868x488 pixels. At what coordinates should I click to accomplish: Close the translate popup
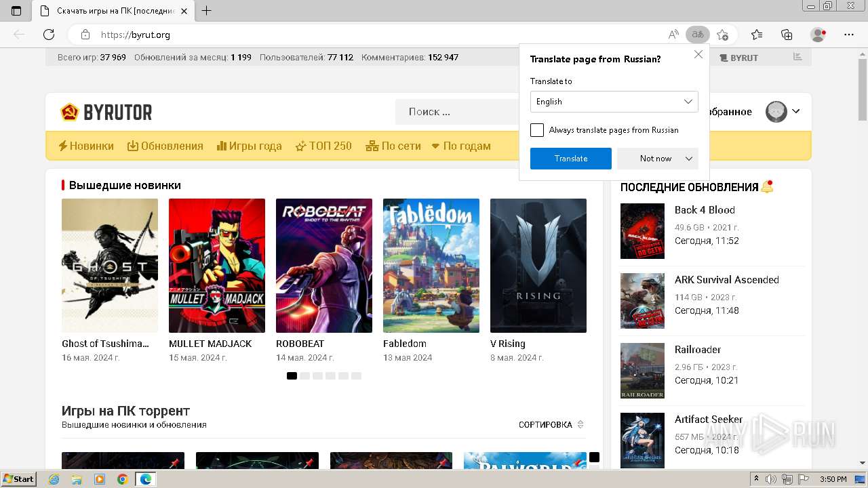(x=698, y=54)
